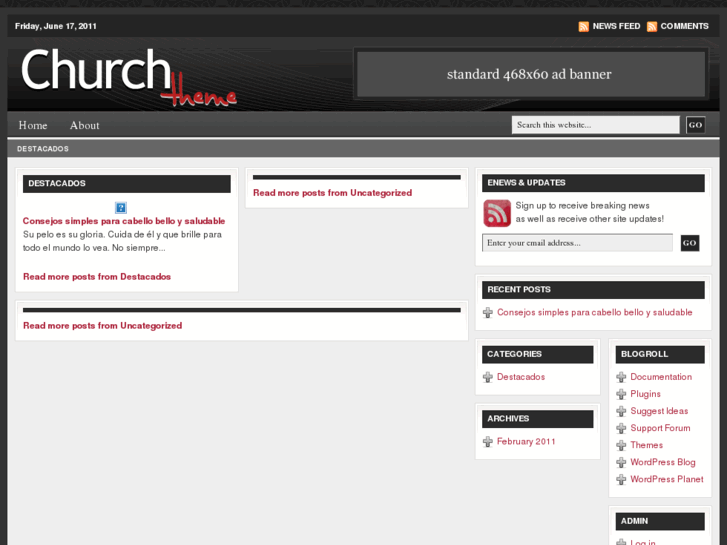The image size is (727, 545).
Task: Open the WordPress Planet link
Action: tap(667, 479)
